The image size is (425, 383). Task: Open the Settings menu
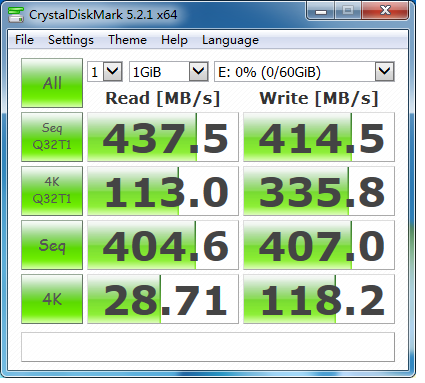(71, 40)
